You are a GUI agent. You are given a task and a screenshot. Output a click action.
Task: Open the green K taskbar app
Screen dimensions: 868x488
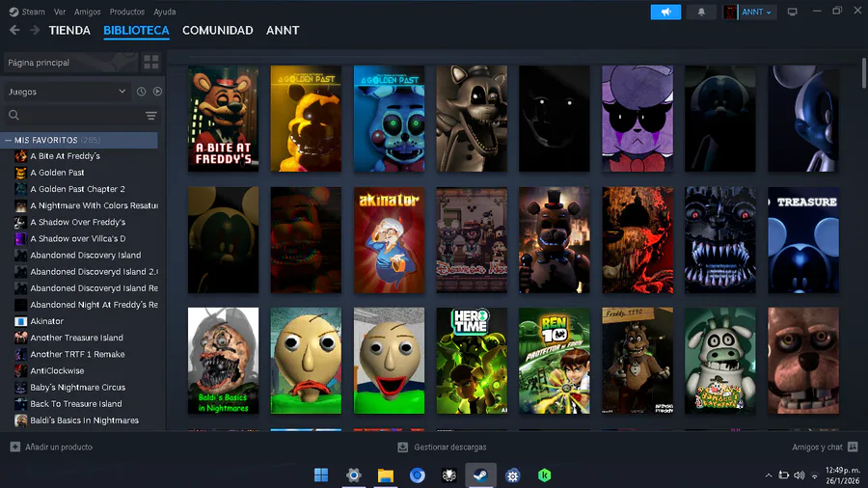(x=545, y=475)
